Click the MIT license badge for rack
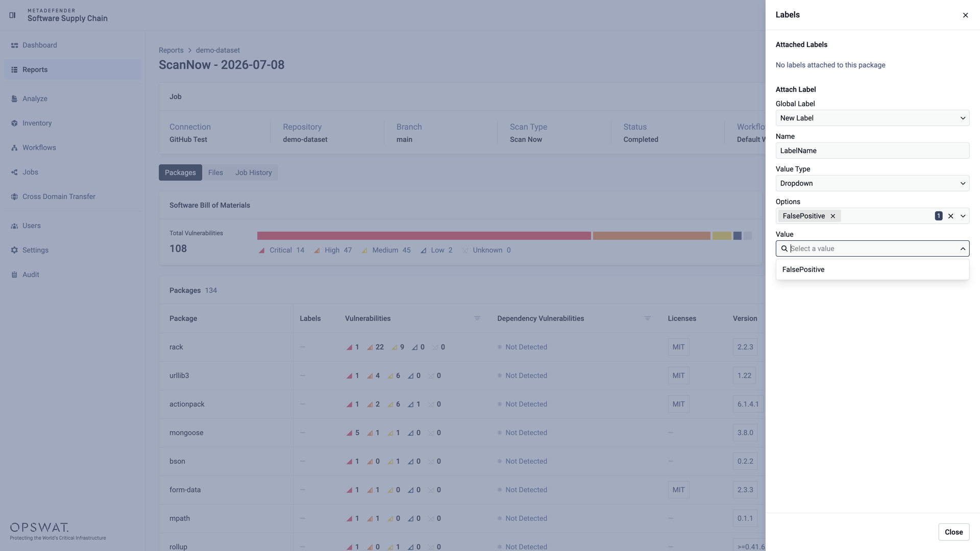980x551 pixels. [x=678, y=347]
